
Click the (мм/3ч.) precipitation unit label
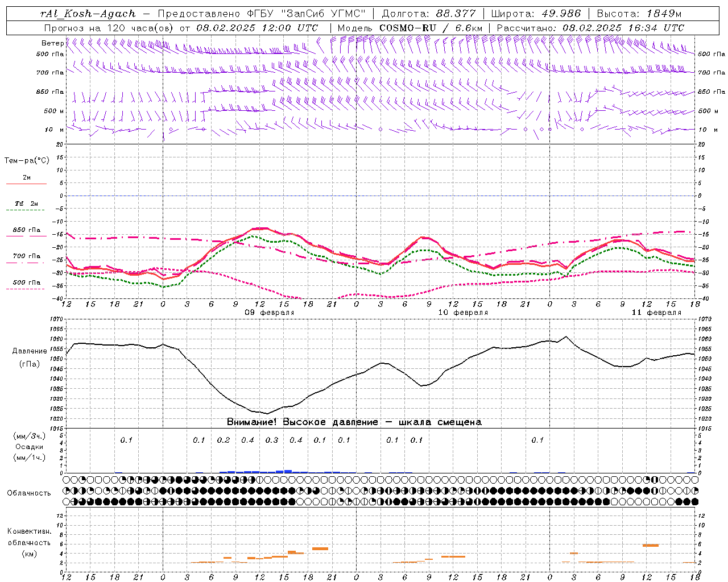coord(30,436)
